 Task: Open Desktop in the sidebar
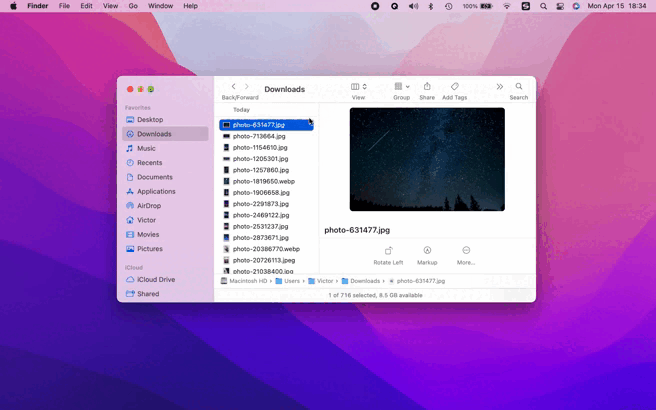165,120
